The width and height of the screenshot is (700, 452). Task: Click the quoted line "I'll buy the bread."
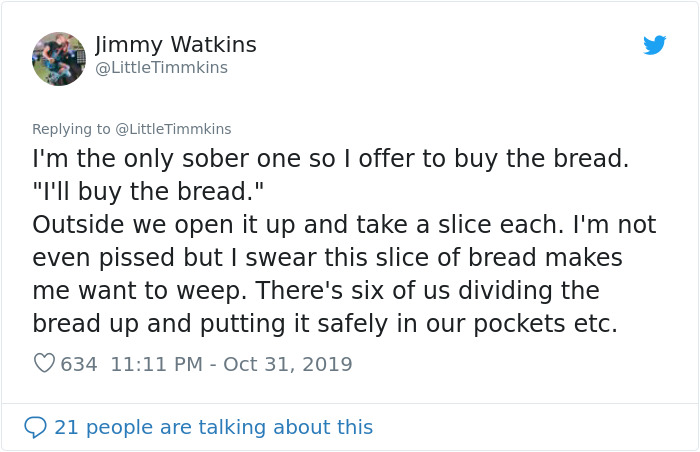[x=148, y=192]
